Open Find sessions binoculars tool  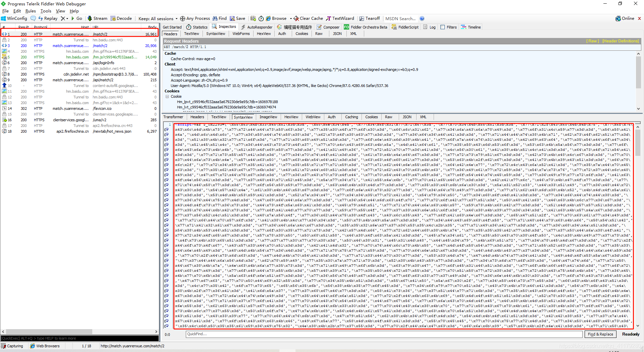coord(219,18)
